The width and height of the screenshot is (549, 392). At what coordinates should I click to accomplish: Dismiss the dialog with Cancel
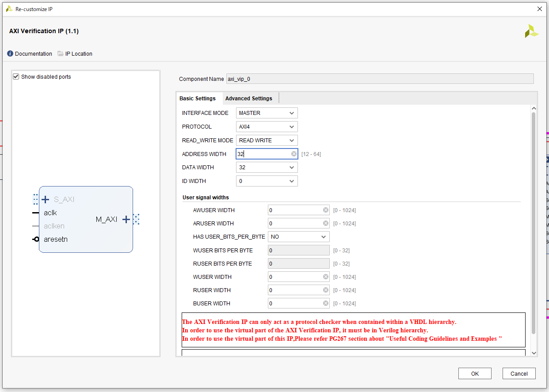pos(519,373)
